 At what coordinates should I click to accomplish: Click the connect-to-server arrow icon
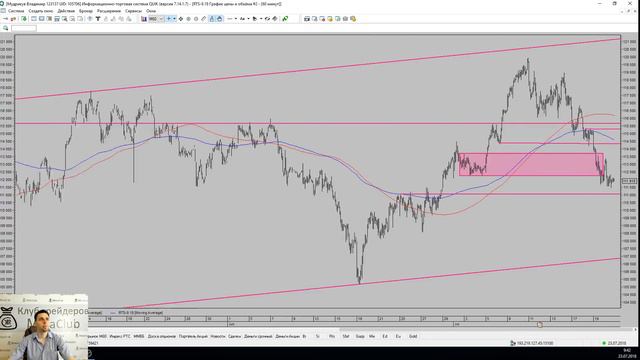[x=5, y=19]
